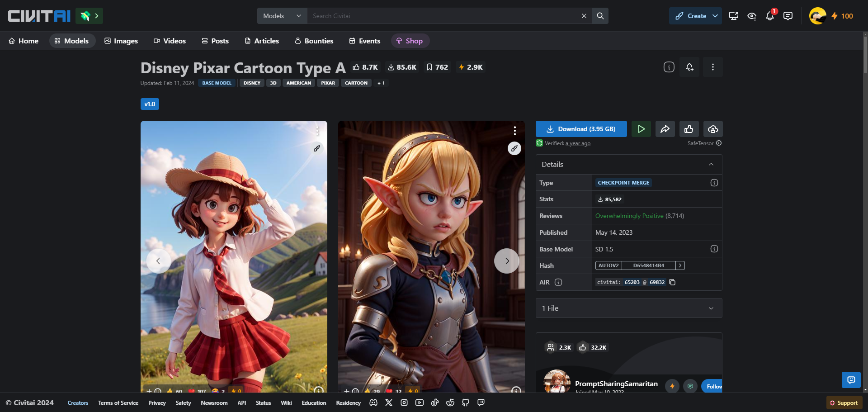Expand the 1 File section

[x=629, y=308]
